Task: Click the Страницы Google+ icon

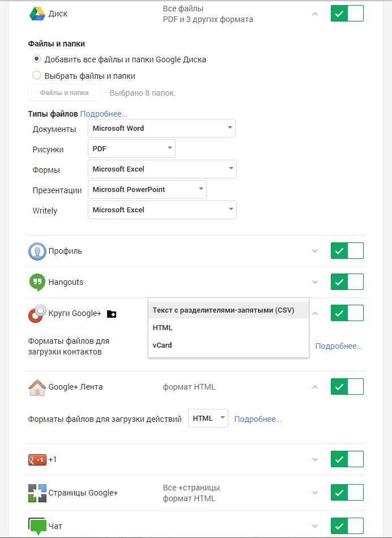Action: tap(37, 493)
